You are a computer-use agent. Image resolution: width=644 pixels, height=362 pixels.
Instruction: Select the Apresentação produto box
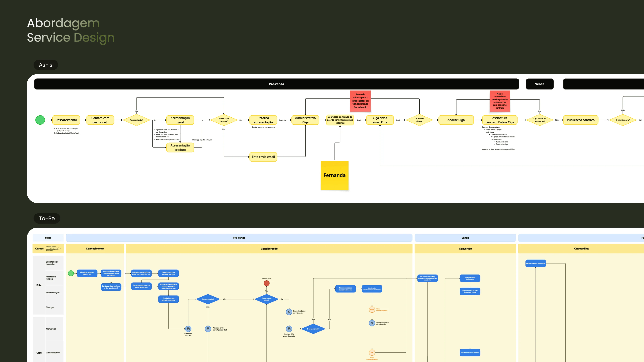[180, 147]
